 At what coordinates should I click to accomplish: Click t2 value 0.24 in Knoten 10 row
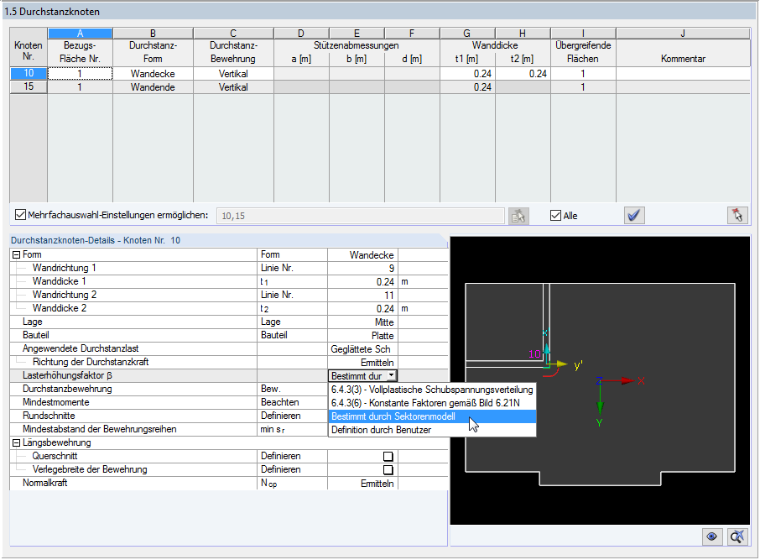click(x=522, y=74)
